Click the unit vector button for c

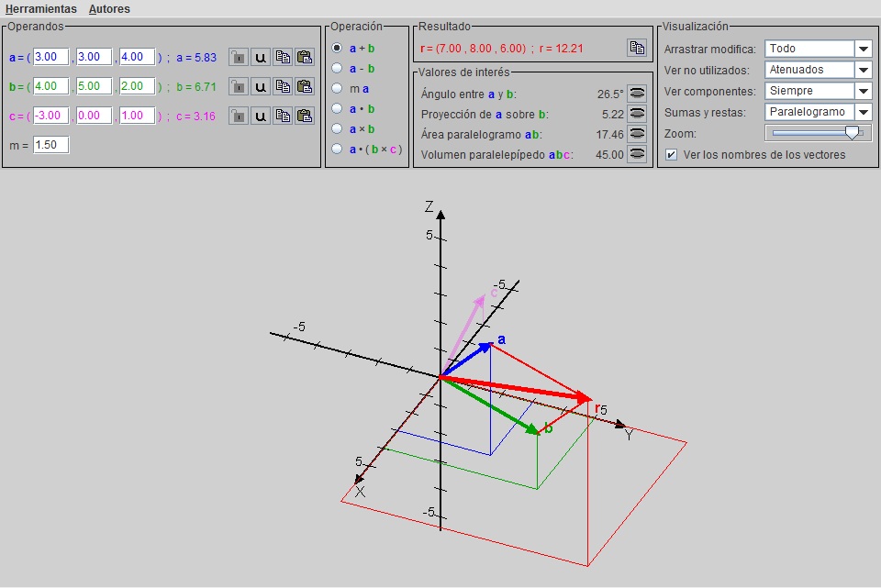tap(261, 116)
